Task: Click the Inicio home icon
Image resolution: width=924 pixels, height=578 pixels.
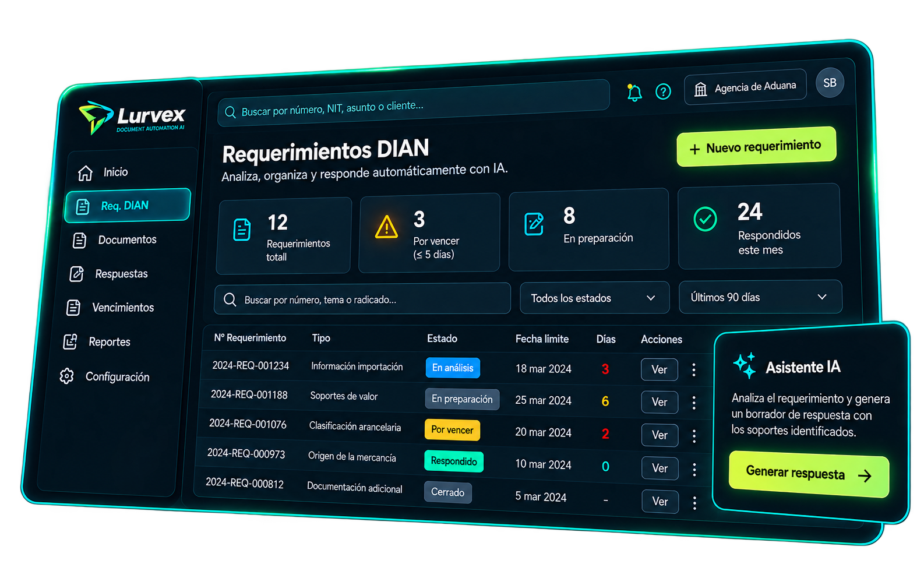Action: coord(86,173)
